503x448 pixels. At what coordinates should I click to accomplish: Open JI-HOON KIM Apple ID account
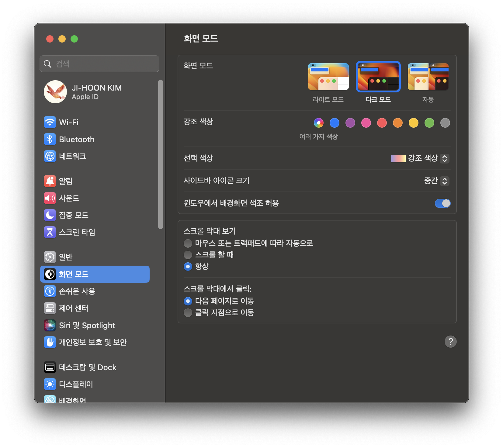(x=99, y=92)
